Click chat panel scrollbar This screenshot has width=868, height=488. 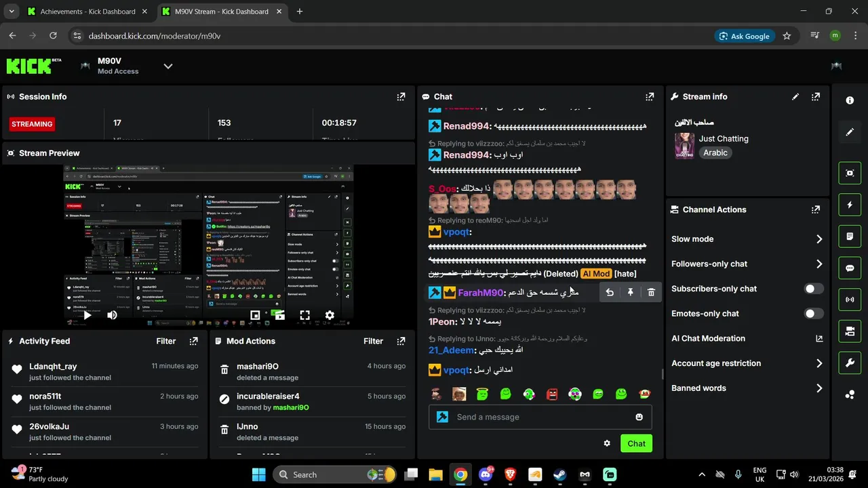(663, 374)
